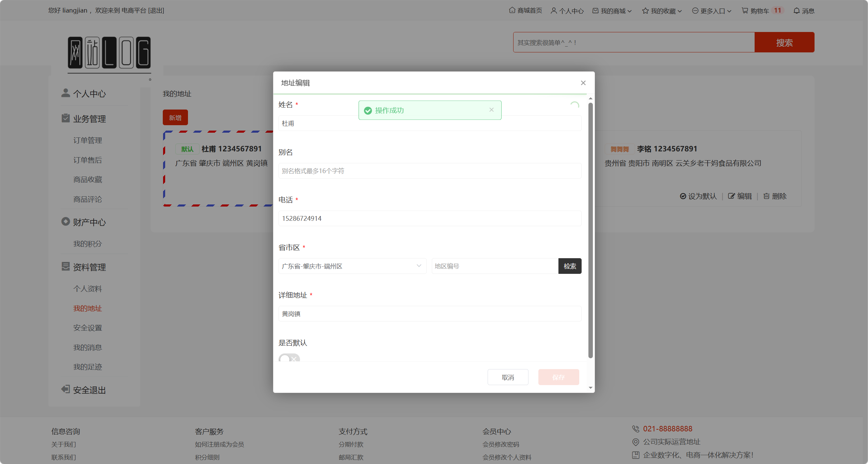Open 个人资料 in sidebar
868x464 pixels.
point(88,288)
